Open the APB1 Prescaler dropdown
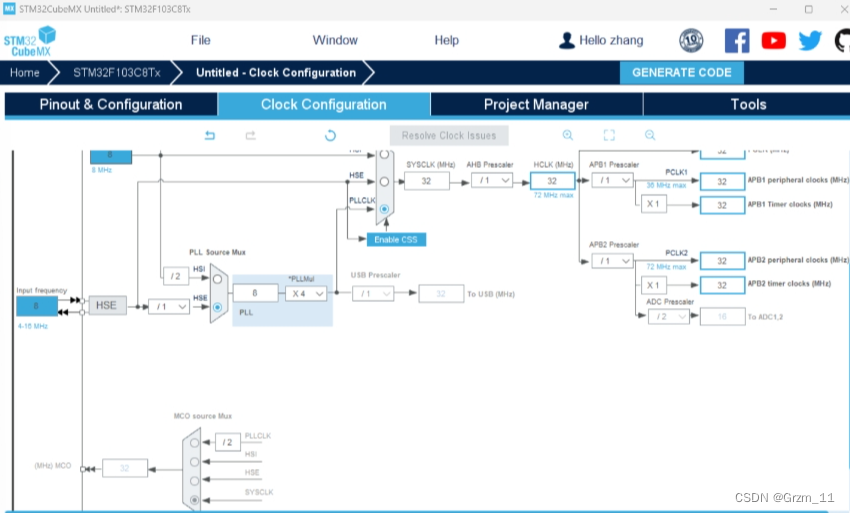The height and width of the screenshot is (513, 850). tap(613, 180)
